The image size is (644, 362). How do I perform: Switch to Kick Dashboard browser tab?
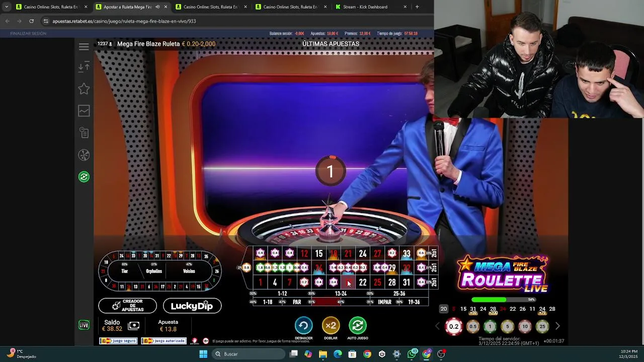[371, 7]
